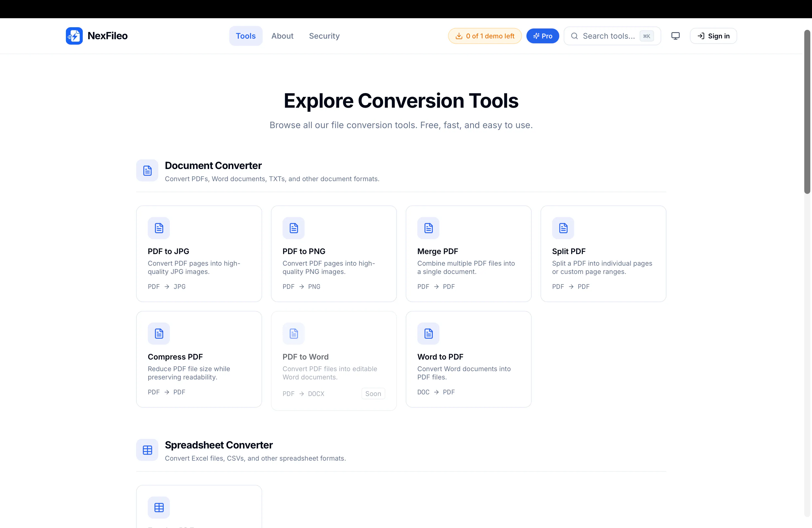This screenshot has height=528, width=812.
Task: Click the Spreadsheet Converter section icon
Action: pos(147,450)
